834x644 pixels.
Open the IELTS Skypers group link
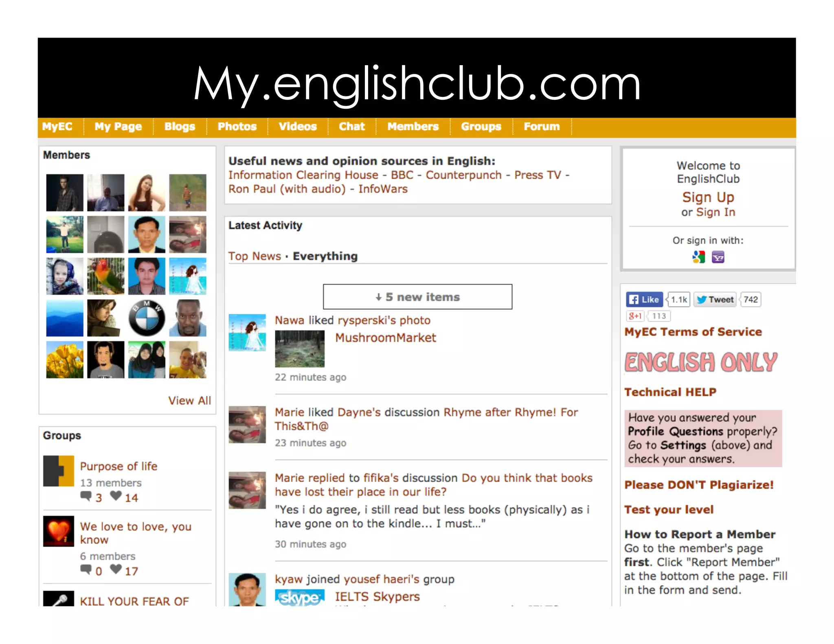pos(377,596)
